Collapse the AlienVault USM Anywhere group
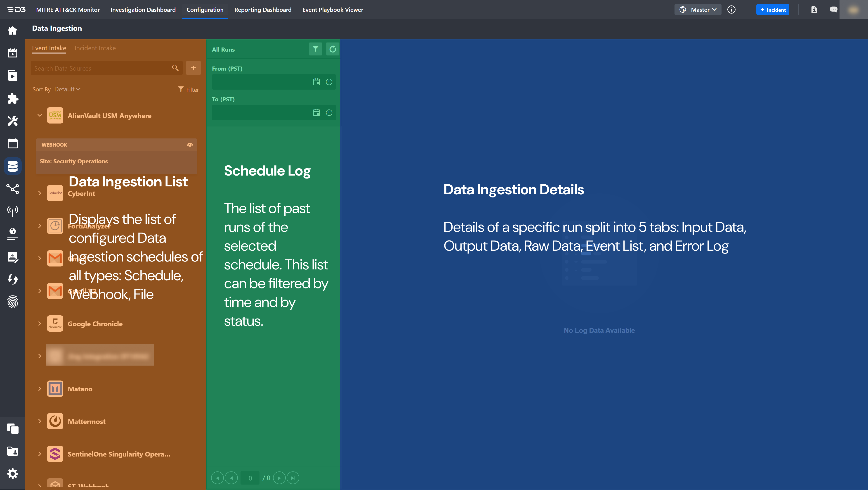Screen dimensions: 868x490 [40, 115]
